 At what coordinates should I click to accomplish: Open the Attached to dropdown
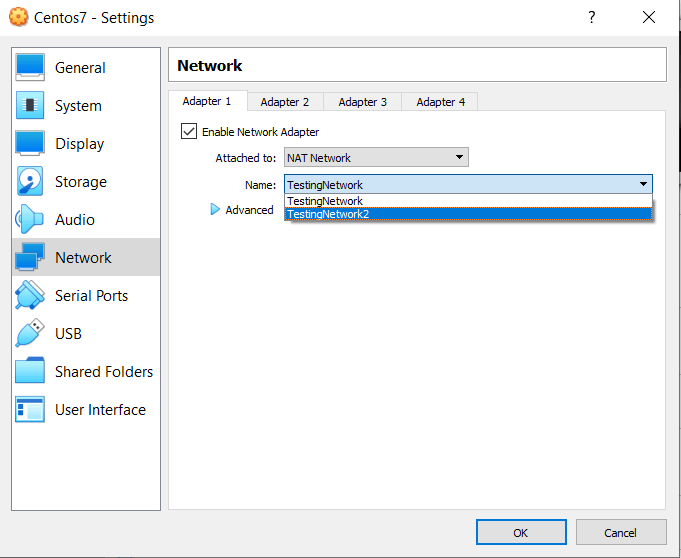click(x=376, y=158)
